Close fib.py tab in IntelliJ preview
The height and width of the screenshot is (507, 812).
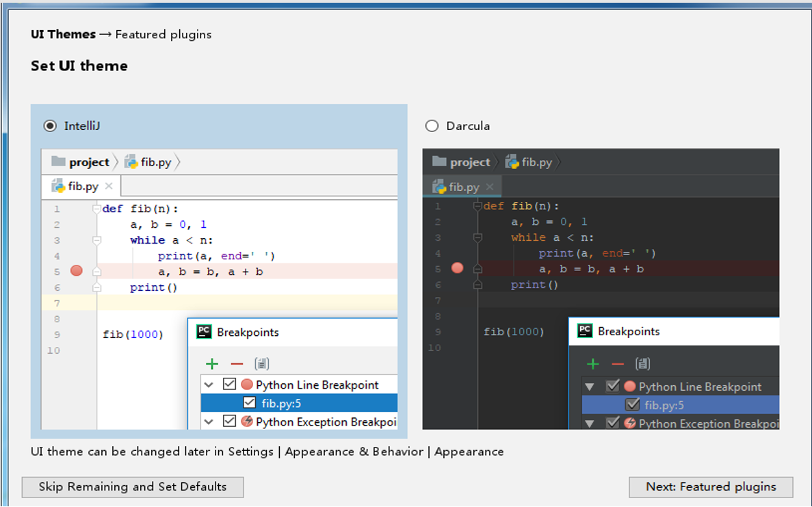pyautogui.click(x=109, y=186)
